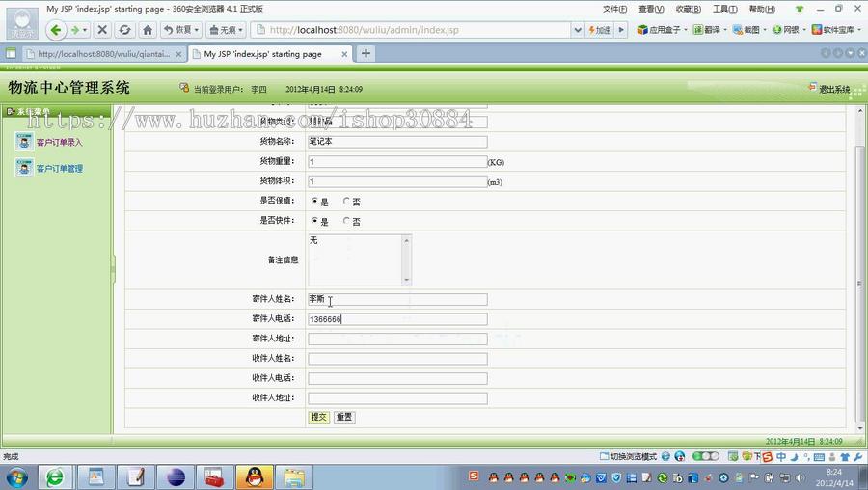868x490 pixels.
Task: Open the 查看(V) menu
Action: coord(651,9)
